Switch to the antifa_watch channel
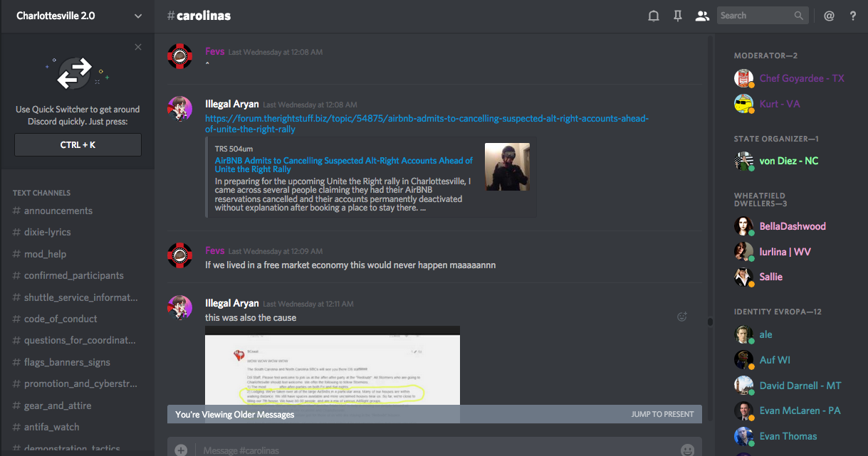 (52, 427)
